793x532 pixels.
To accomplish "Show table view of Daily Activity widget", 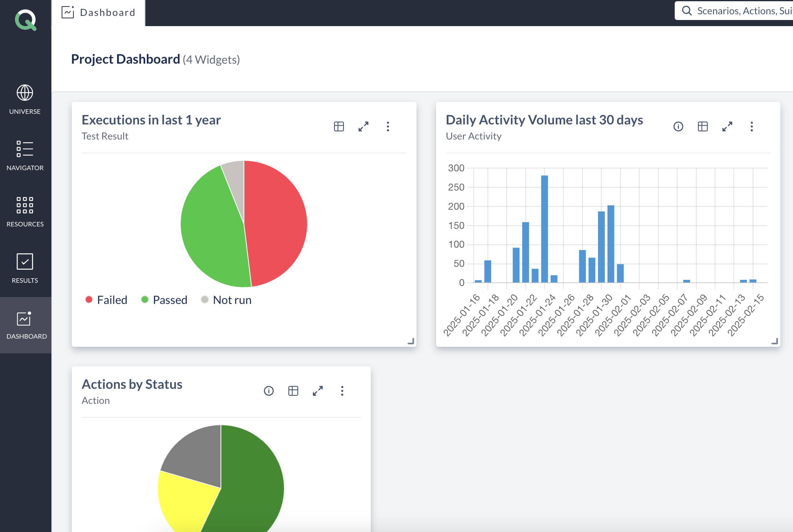I will click(703, 126).
